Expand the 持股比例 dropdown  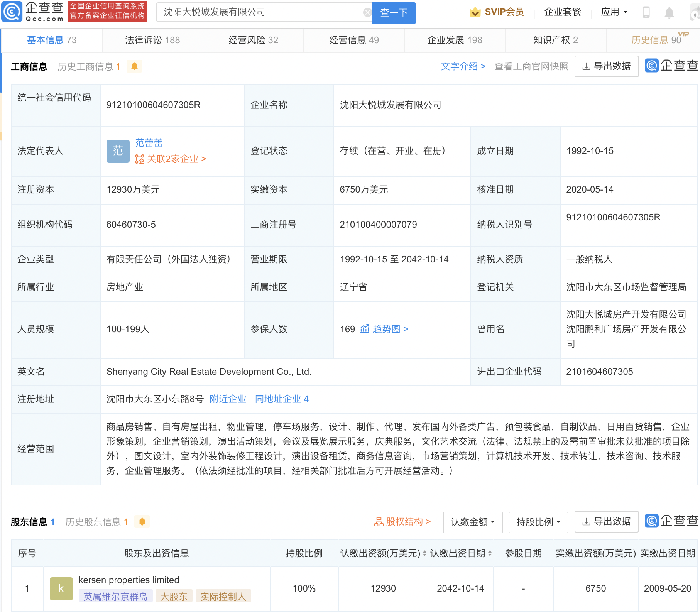pos(538,522)
